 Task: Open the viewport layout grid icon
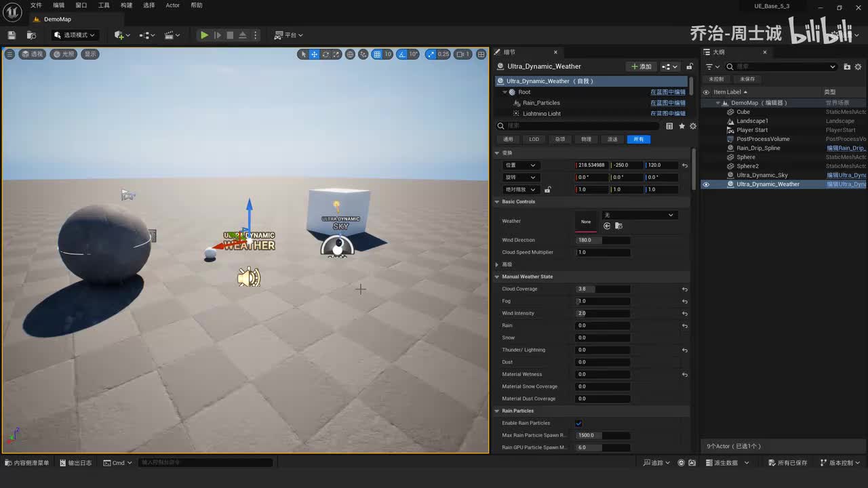[x=481, y=54]
